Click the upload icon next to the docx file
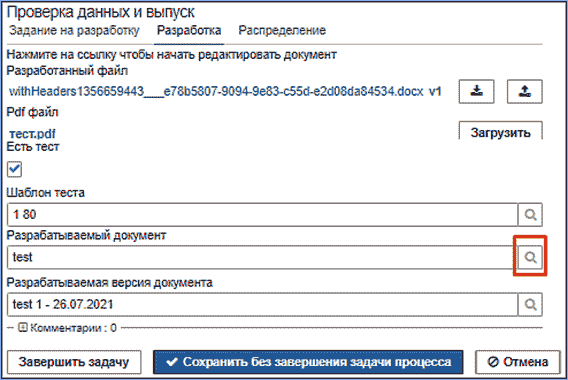This screenshot has width=568, height=380. [x=525, y=91]
